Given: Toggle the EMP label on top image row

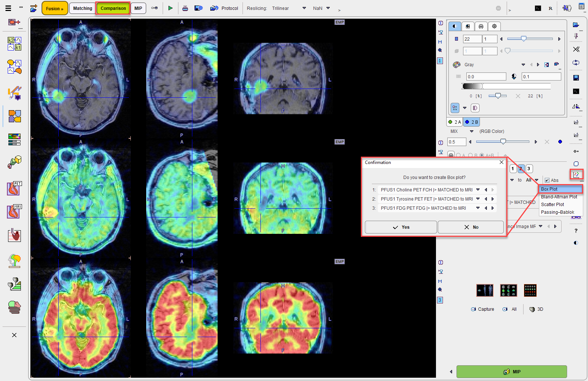Looking at the screenshot, I should [340, 22].
